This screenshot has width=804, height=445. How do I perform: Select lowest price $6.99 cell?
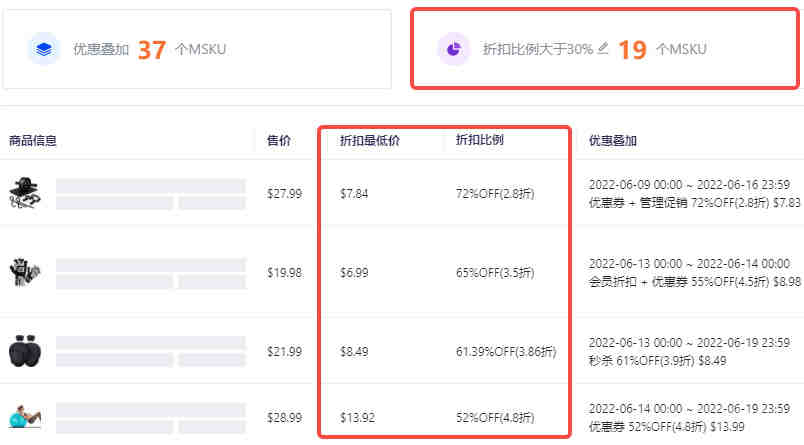354,273
